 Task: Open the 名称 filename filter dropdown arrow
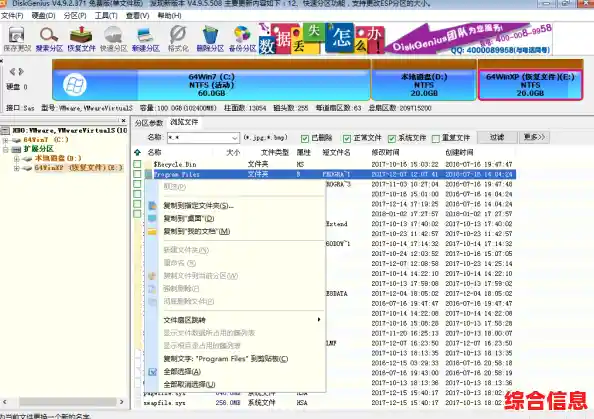235,138
